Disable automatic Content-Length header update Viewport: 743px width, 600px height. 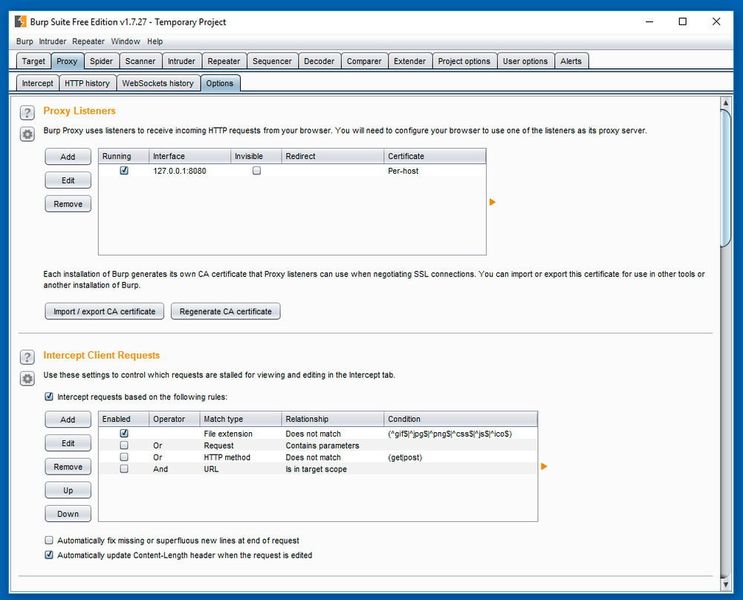[49, 555]
